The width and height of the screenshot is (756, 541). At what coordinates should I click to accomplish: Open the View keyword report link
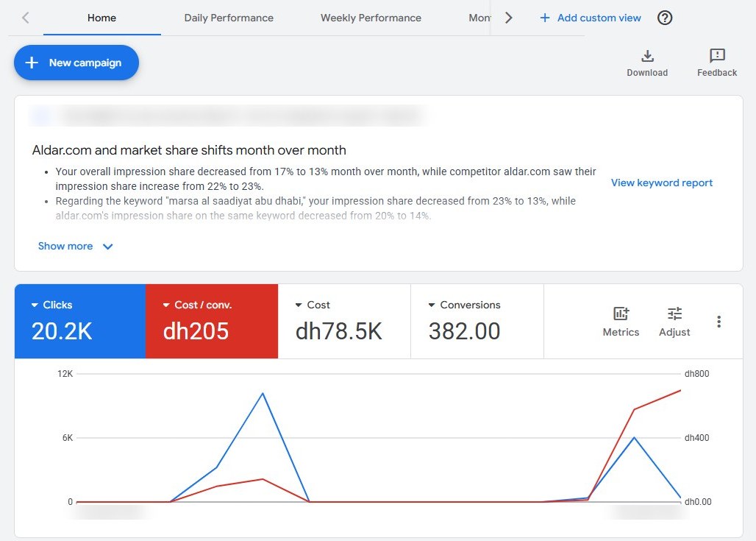[x=662, y=183]
